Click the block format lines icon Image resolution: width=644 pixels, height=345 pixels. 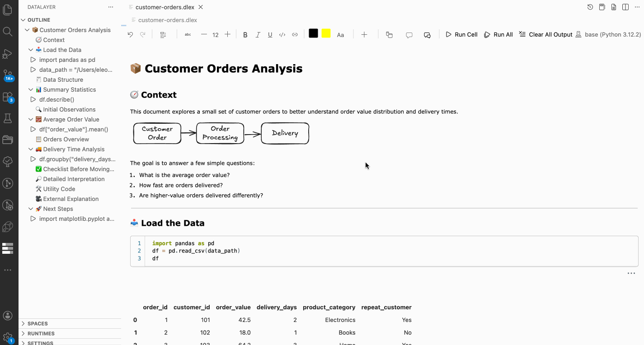coord(163,35)
